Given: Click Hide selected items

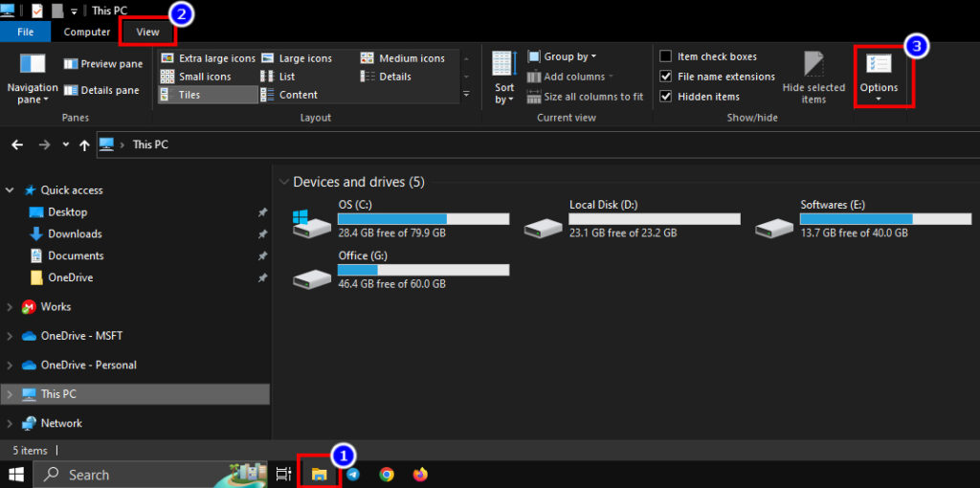Looking at the screenshot, I should (813, 78).
